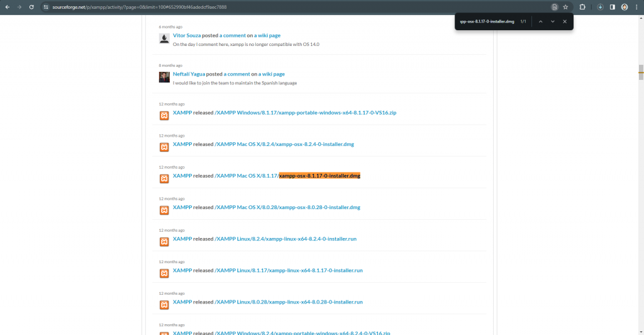
Task: Open the highlighted xampp-osx-8.1.17-0-installer.dmg link
Action: click(x=319, y=176)
